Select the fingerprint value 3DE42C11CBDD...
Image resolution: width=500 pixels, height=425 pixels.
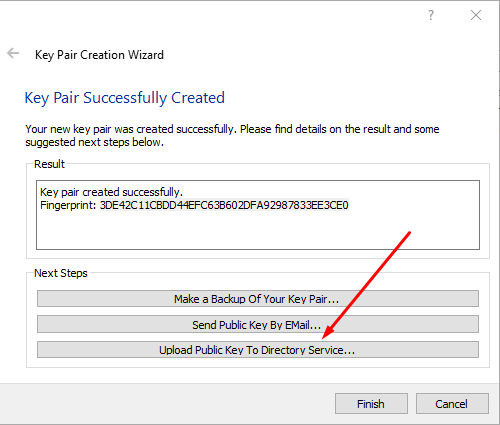(x=224, y=205)
